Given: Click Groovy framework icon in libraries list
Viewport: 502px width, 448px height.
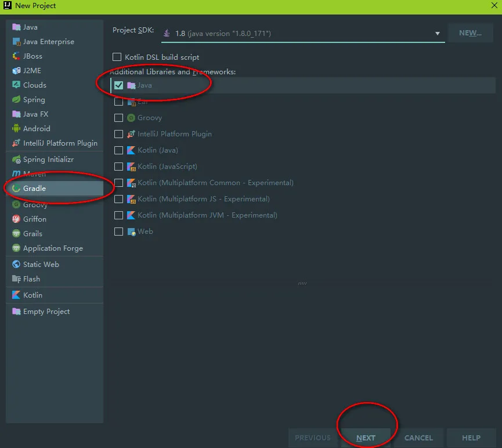Looking at the screenshot, I should coord(131,118).
